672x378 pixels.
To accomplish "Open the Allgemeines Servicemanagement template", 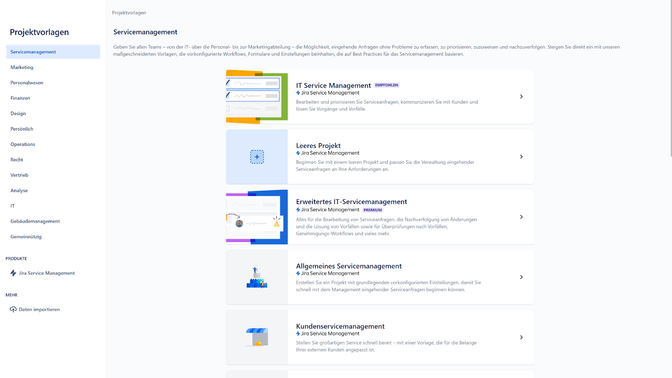I will coord(380,277).
